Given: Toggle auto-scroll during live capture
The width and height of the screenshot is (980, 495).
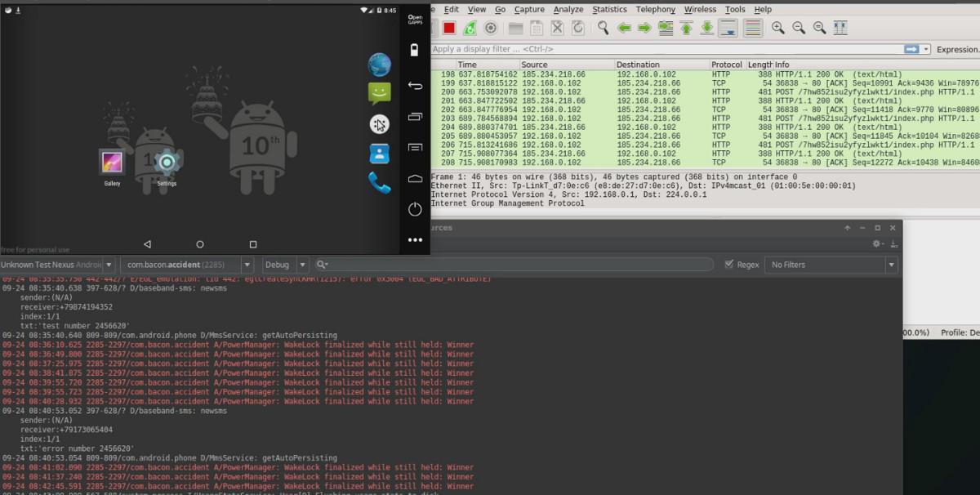Looking at the screenshot, I should [728, 28].
